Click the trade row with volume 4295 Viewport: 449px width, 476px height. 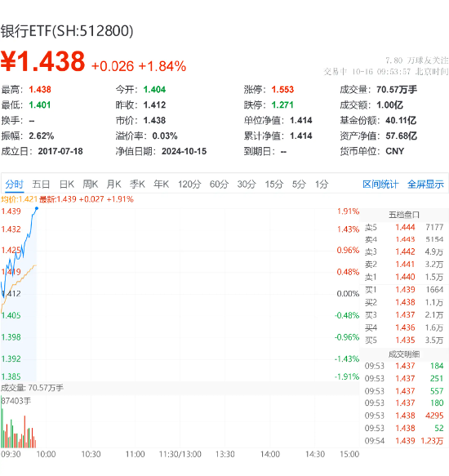tap(404, 416)
